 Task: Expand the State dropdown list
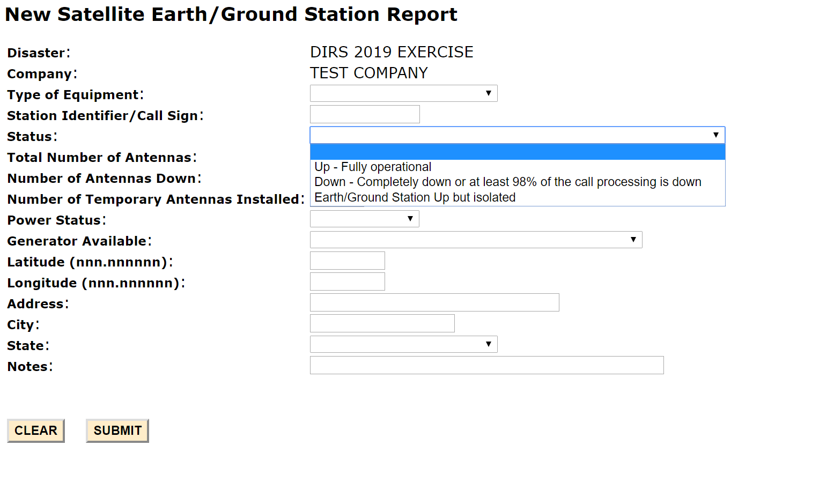(403, 344)
